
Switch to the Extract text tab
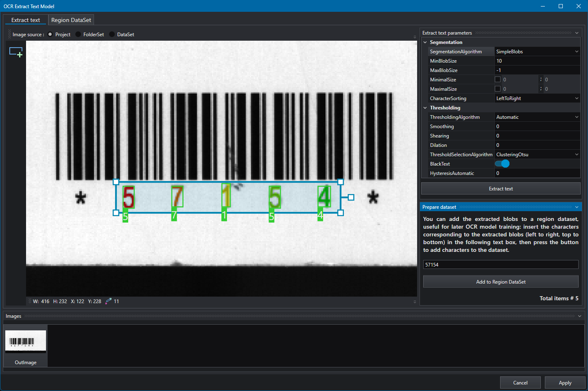click(x=26, y=20)
